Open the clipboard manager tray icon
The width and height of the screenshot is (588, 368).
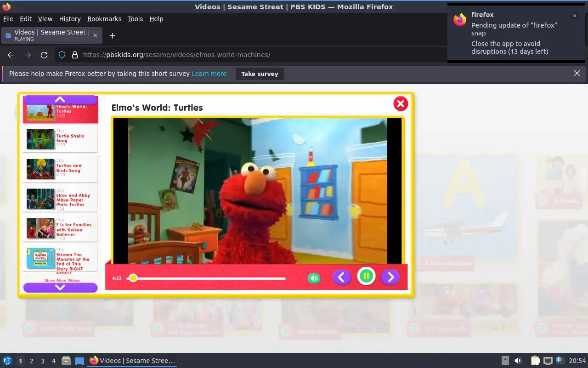point(535,361)
